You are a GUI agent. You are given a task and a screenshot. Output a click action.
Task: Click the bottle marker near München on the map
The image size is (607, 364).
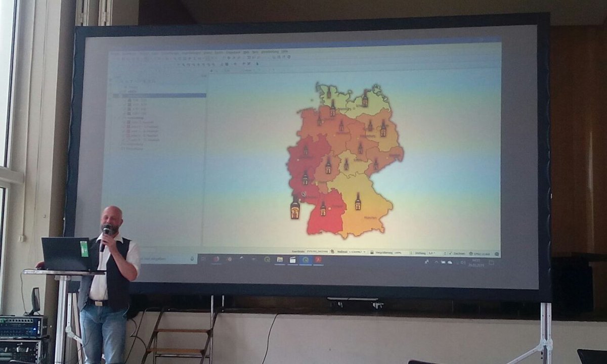(358, 202)
